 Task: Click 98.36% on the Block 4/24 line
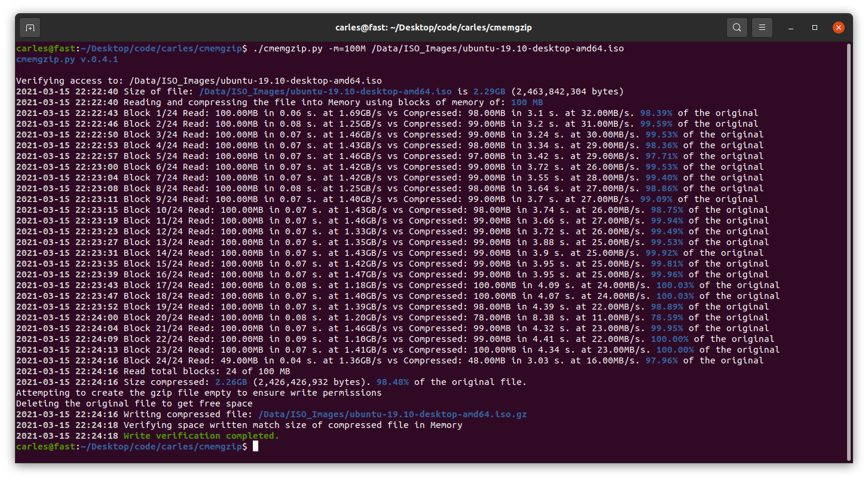(661, 145)
